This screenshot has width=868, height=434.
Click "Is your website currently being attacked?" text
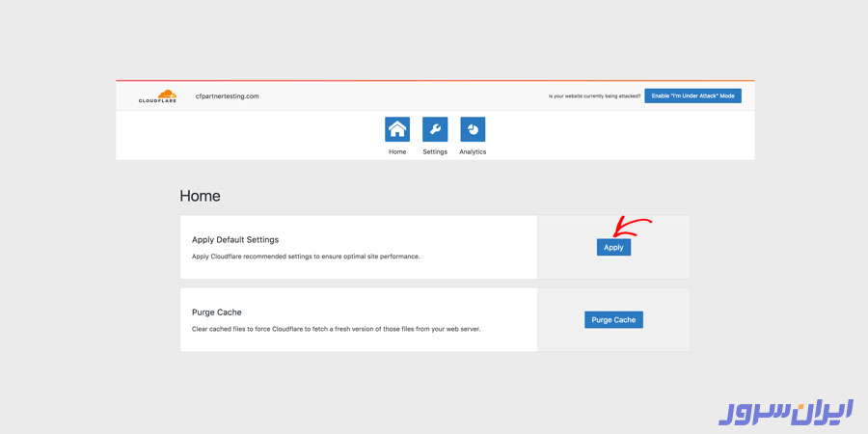tap(594, 96)
